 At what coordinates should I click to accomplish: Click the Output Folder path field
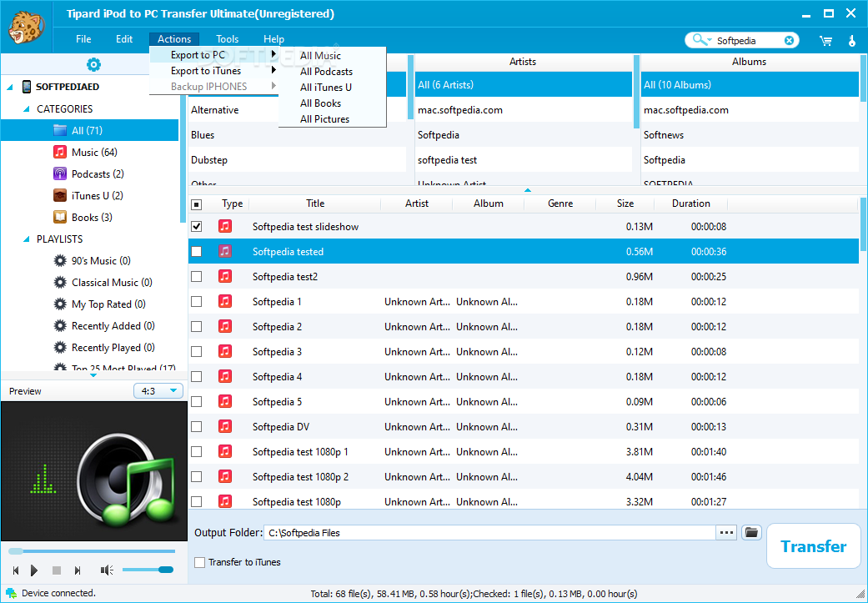pyautogui.click(x=490, y=533)
